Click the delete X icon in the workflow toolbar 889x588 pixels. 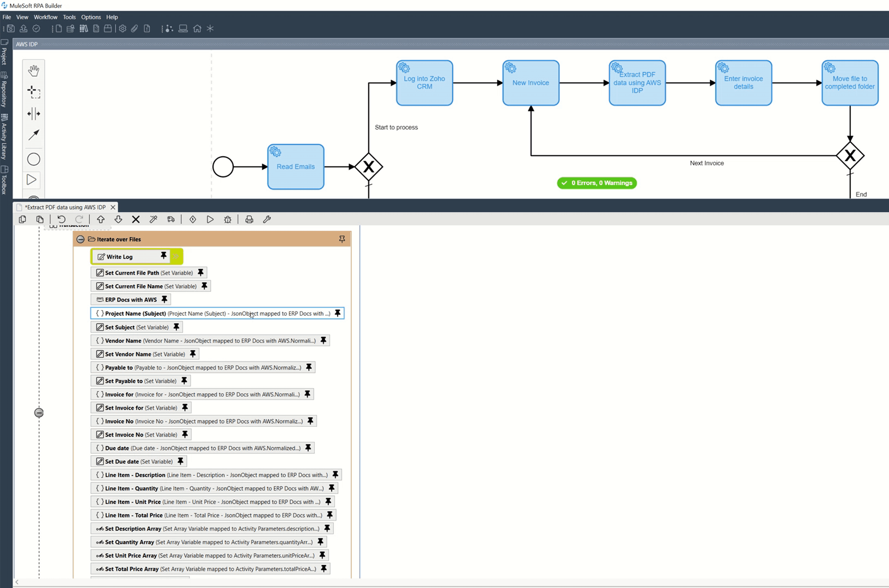point(136,219)
